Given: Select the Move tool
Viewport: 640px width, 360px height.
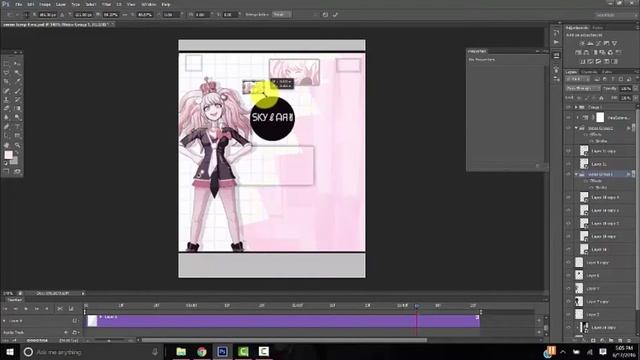Looking at the screenshot, I should point(18,64).
